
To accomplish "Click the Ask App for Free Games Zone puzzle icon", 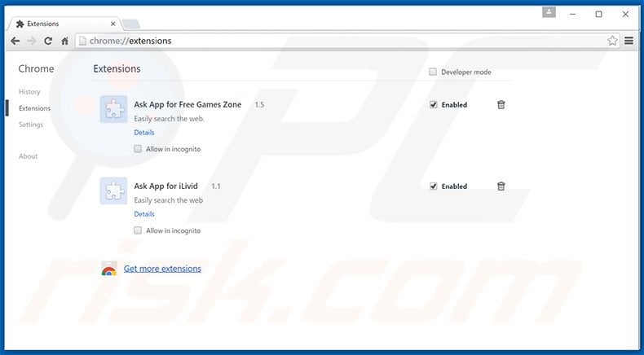I will [114, 109].
